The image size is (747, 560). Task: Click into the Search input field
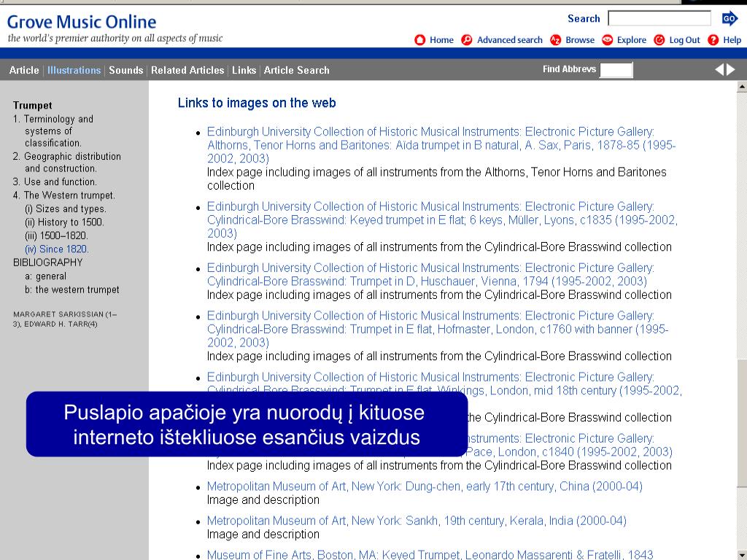click(659, 18)
